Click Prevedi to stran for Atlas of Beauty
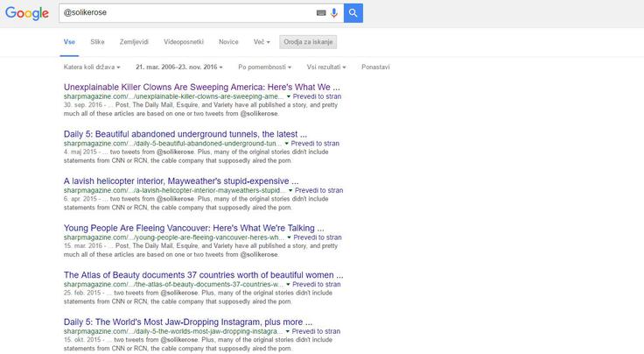This screenshot has height=354, width=644. tap(316, 284)
